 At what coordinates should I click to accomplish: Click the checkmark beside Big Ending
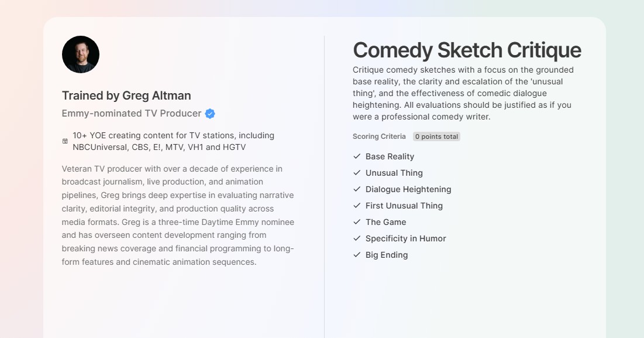357,255
